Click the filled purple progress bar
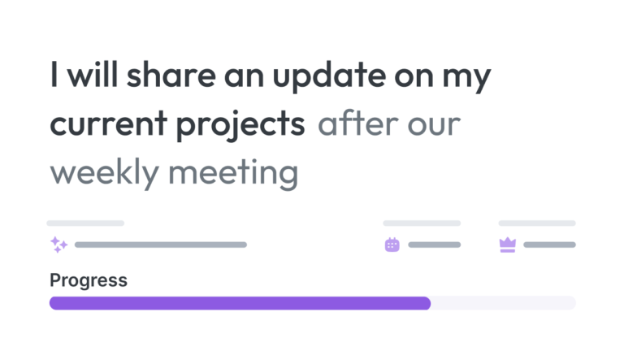 pos(240,303)
